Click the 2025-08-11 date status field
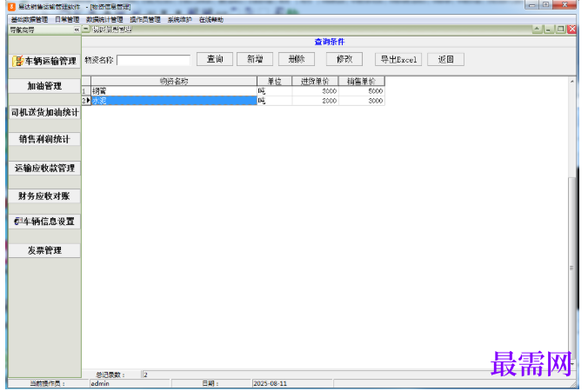Image resolution: width=588 pixels, height=391 pixels. [292, 383]
